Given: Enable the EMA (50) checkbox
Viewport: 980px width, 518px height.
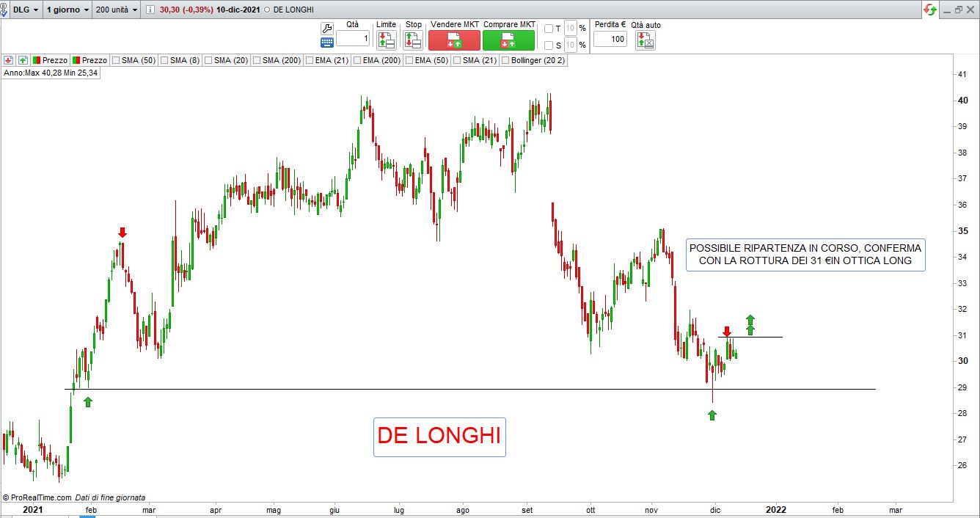Looking at the screenshot, I should [x=409, y=61].
